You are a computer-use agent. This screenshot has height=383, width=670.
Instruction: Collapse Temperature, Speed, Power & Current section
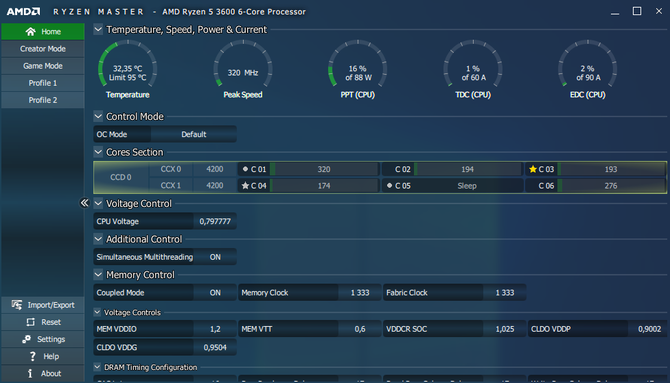pos(98,29)
